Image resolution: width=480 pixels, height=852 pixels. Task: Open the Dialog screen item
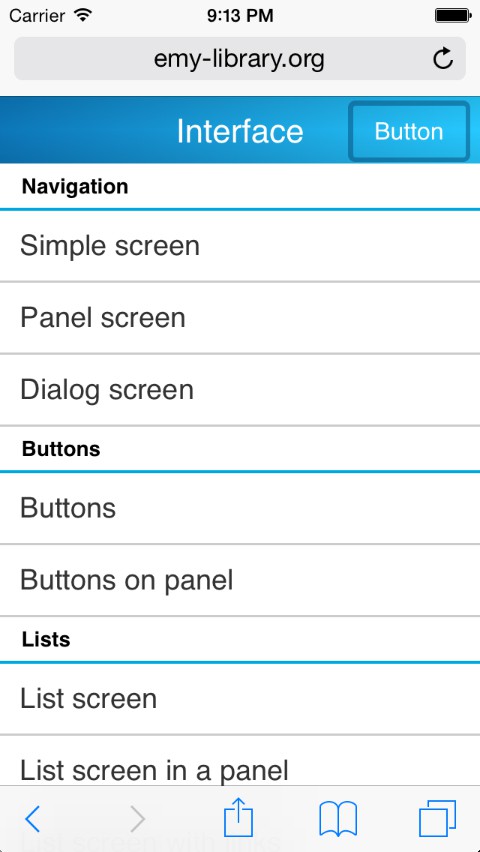[x=240, y=390]
